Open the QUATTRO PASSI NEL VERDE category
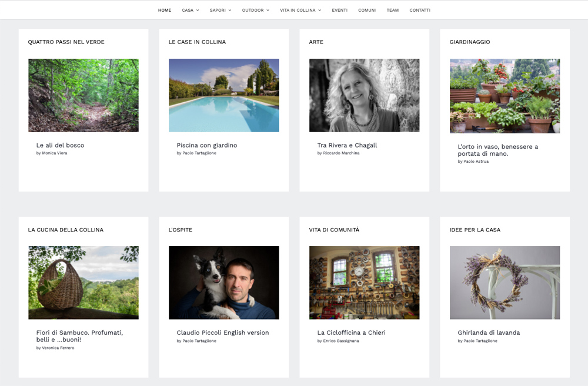588x386 pixels. [66, 42]
